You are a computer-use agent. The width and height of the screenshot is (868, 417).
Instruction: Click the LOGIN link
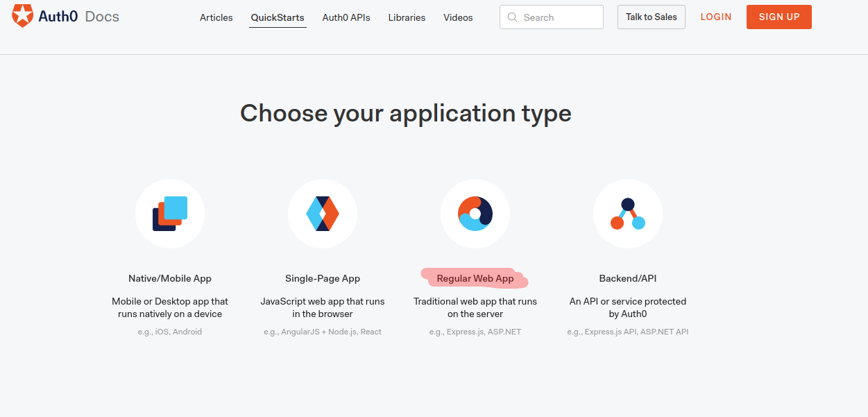(x=716, y=17)
